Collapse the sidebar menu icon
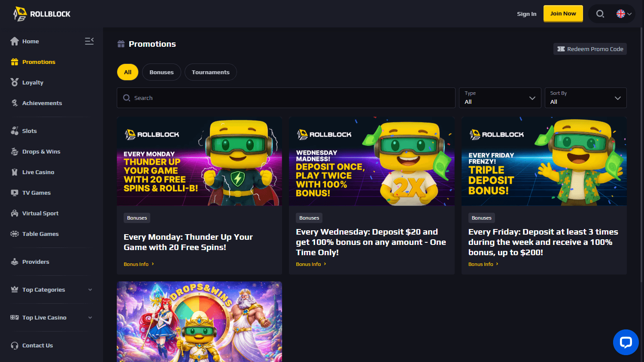This screenshot has height=362, width=644. tap(89, 41)
